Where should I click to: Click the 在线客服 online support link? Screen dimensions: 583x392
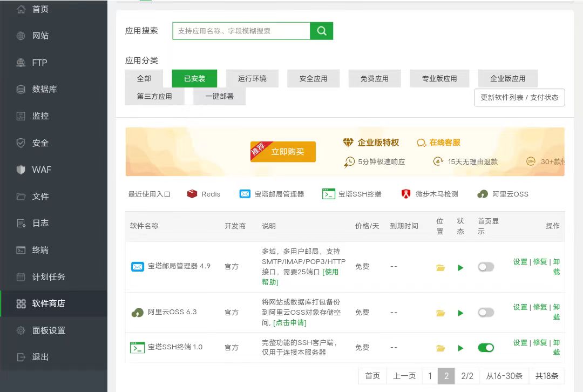pos(439,143)
